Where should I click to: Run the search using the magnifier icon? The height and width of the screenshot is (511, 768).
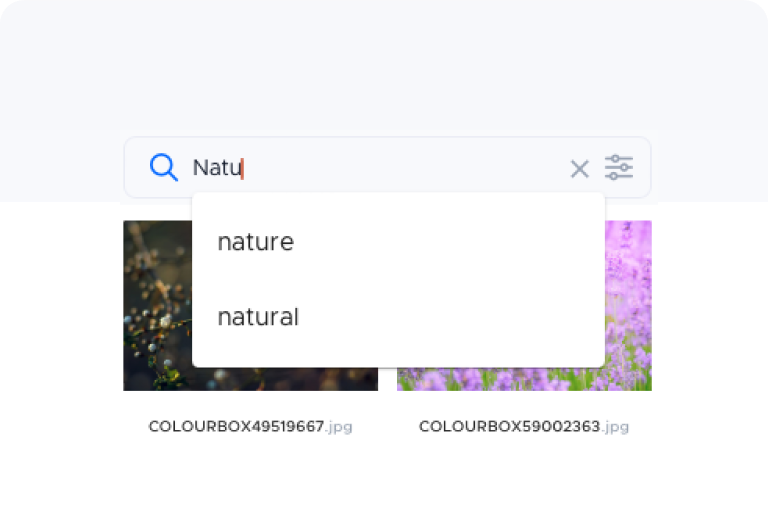tap(164, 168)
